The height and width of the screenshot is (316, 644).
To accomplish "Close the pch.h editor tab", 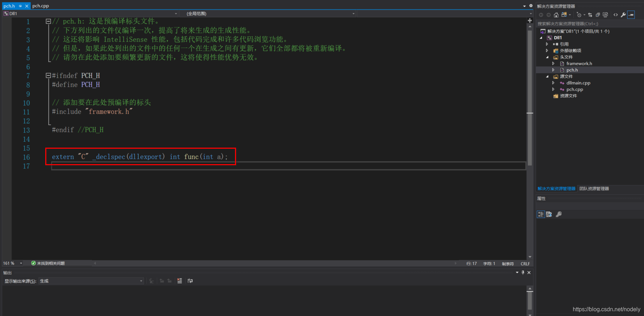I will tap(27, 6).
